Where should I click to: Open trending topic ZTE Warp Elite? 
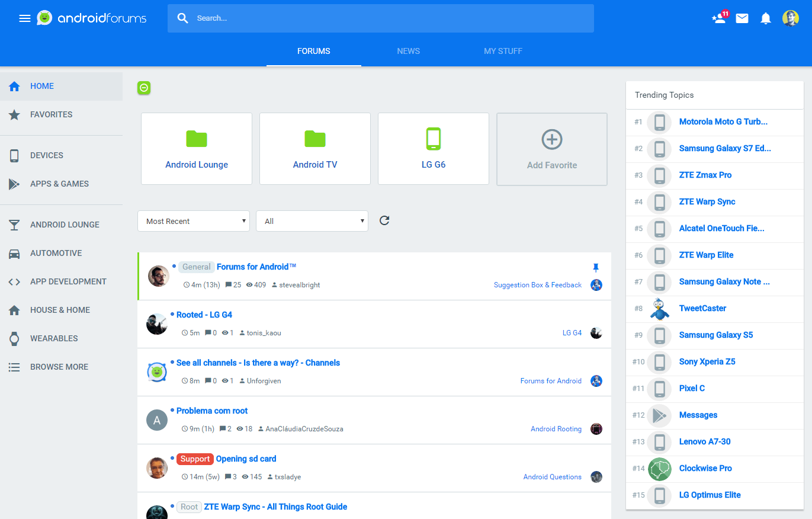pyautogui.click(x=707, y=255)
